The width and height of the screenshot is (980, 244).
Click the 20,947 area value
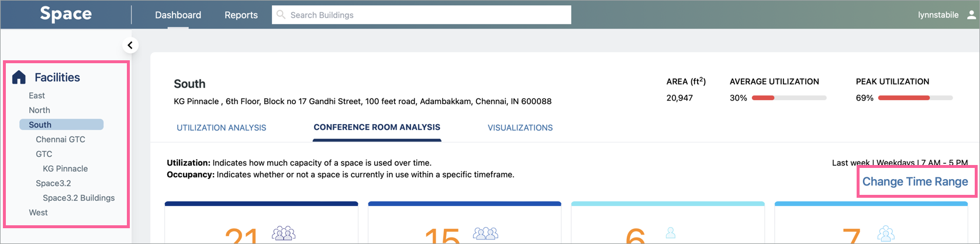click(x=679, y=98)
